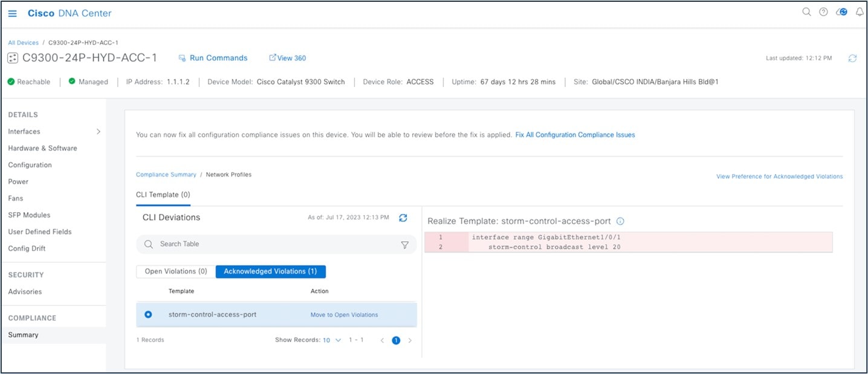Open User Defined Fields
Screen dimensions: 868x374
[40, 231]
